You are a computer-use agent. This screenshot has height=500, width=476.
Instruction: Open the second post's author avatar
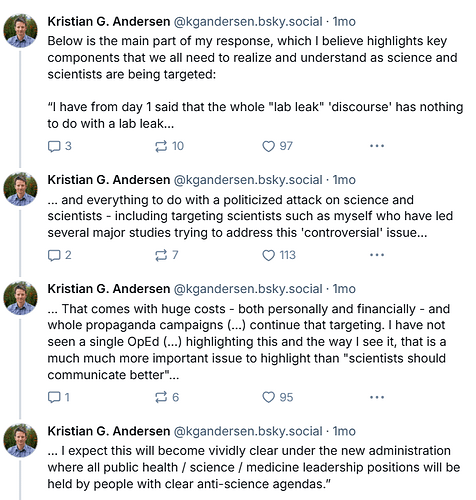pos(20,189)
